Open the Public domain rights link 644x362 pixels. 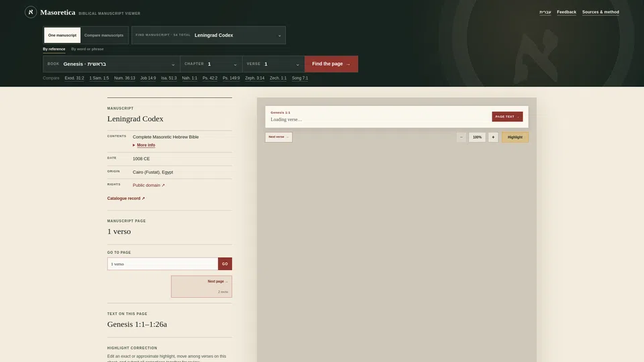[148, 185]
